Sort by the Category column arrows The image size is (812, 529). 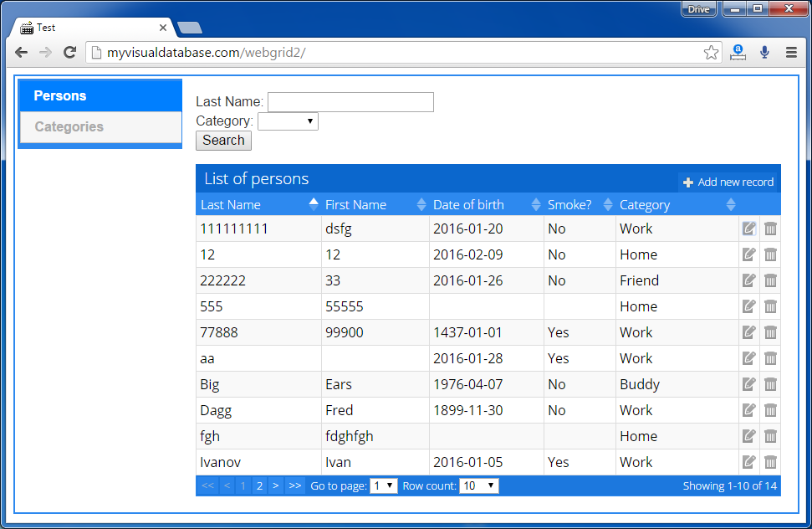(731, 204)
